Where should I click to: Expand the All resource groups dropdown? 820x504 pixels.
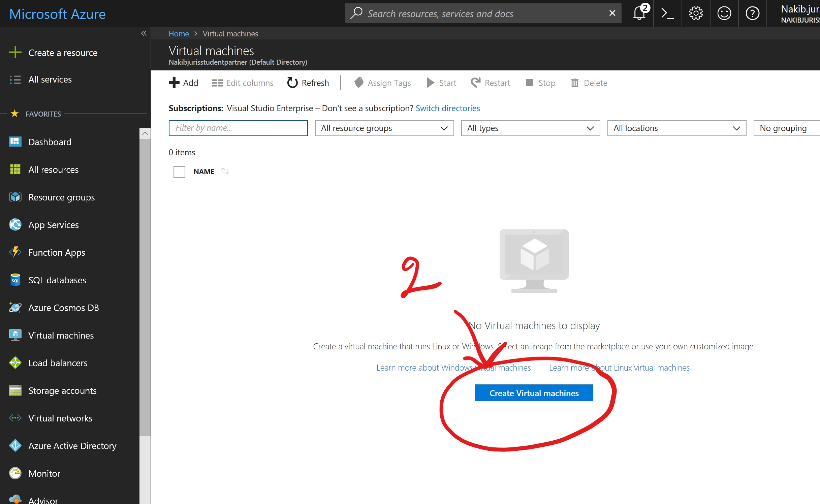pyautogui.click(x=384, y=128)
